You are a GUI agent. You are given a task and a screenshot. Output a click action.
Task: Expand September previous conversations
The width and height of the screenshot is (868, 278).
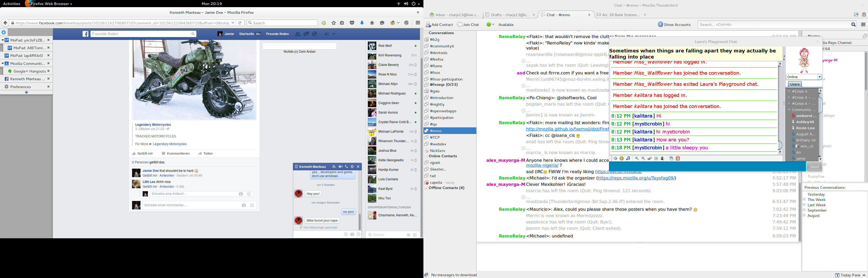[804, 210]
